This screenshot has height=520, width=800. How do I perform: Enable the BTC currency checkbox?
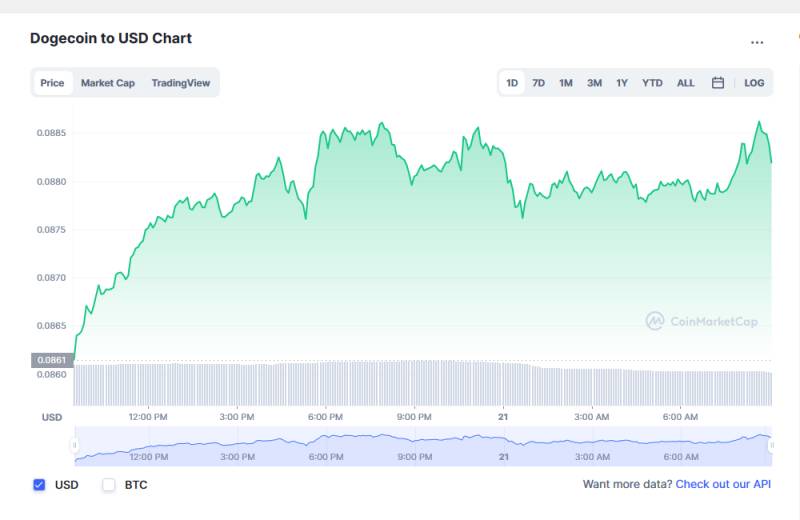(109, 485)
